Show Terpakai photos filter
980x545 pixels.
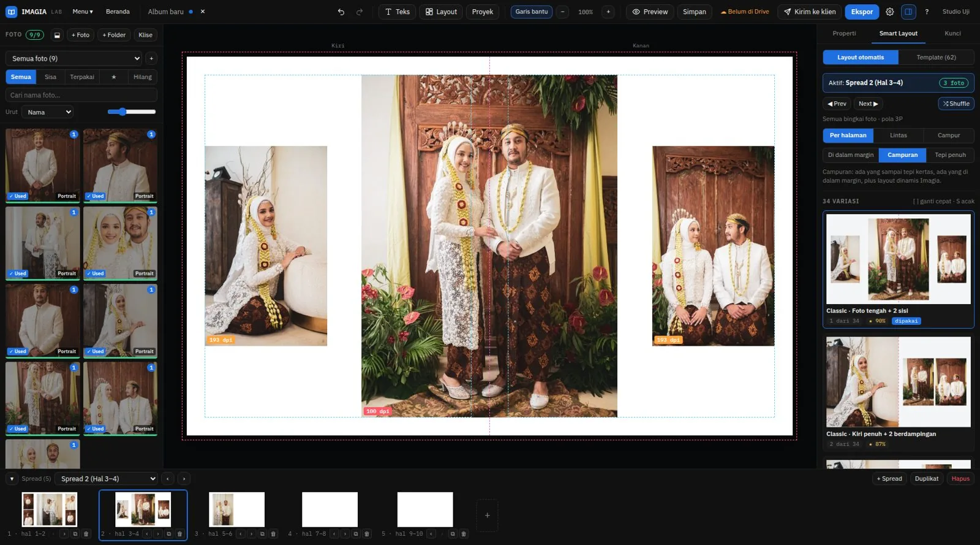(x=82, y=77)
